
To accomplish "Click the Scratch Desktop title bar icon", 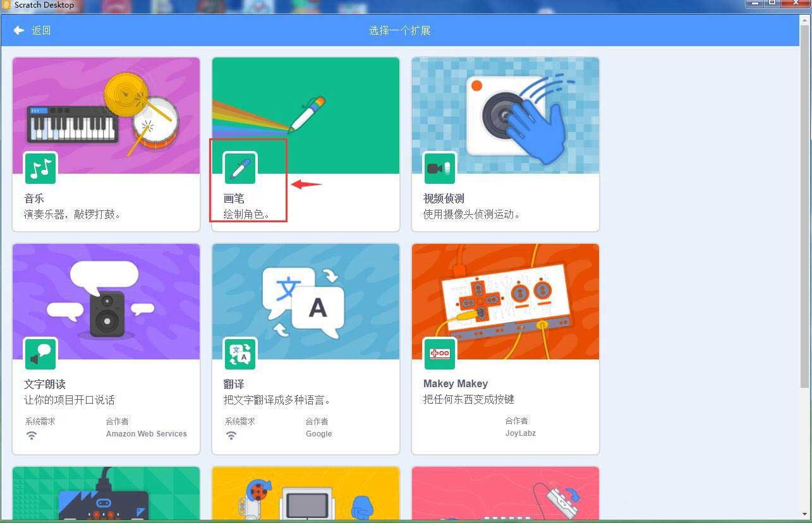I will (6, 5).
